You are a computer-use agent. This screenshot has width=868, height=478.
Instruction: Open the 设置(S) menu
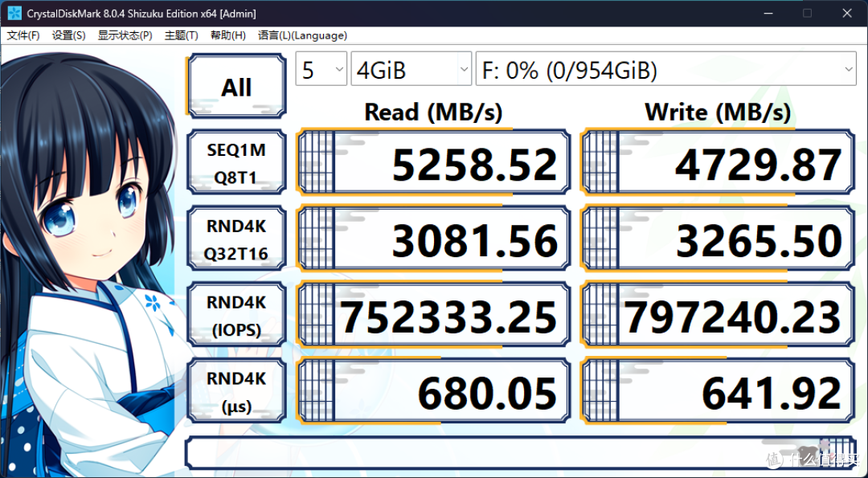68,35
